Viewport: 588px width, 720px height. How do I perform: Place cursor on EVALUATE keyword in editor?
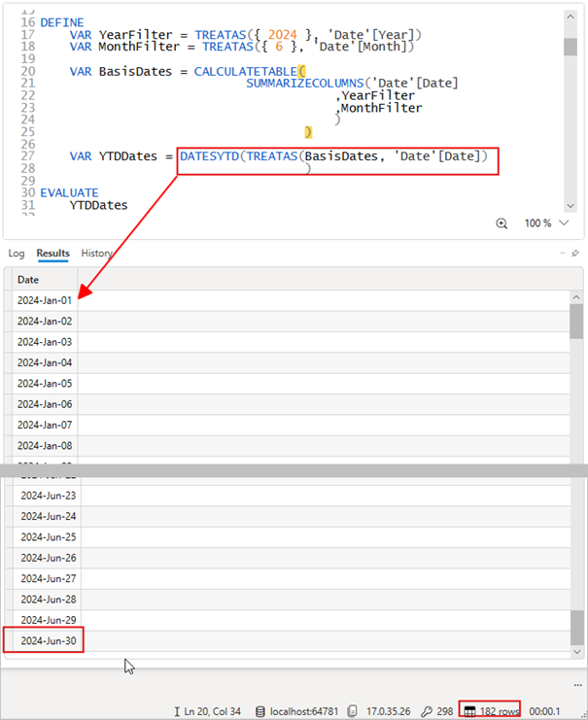(x=69, y=192)
